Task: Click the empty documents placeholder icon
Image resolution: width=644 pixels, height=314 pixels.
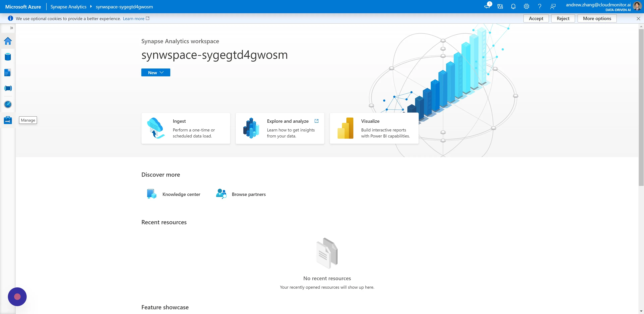Action: pos(327,253)
